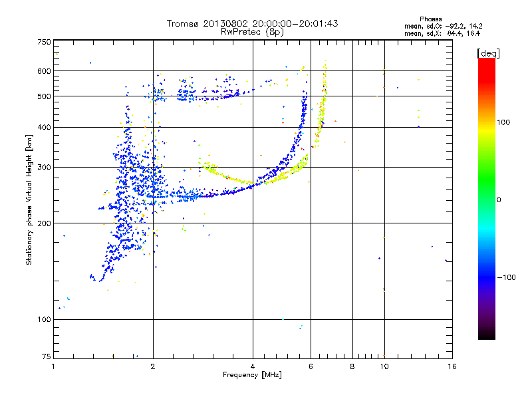This screenshot has height=399, width=532.
Task: Click colorbar tick label '0'
Action: click(499, 199)
